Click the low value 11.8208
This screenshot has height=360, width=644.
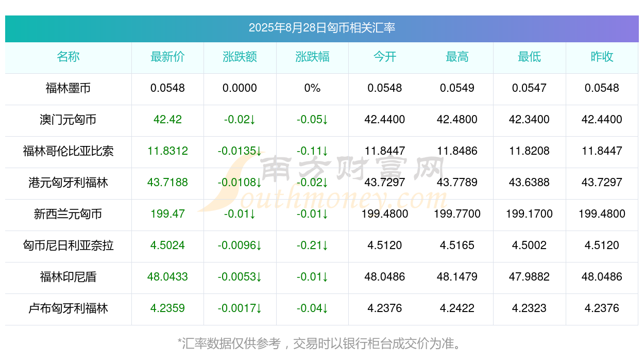coord(529,151)
